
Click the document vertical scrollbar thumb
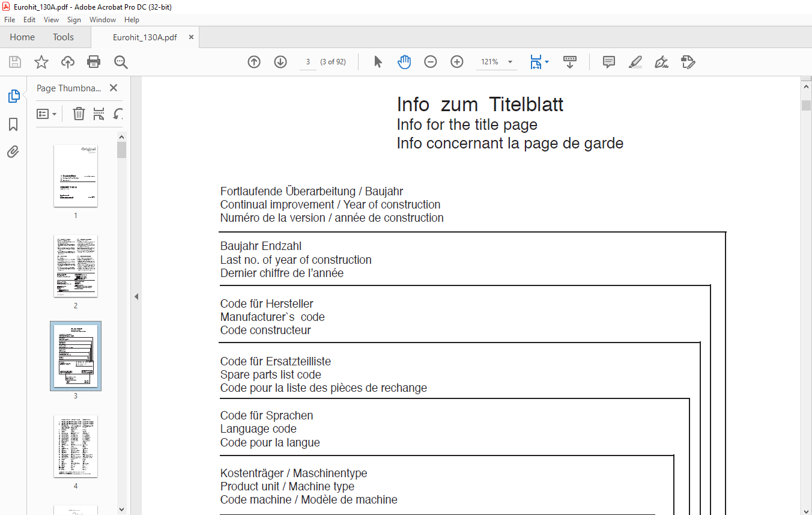click(806, 105)
